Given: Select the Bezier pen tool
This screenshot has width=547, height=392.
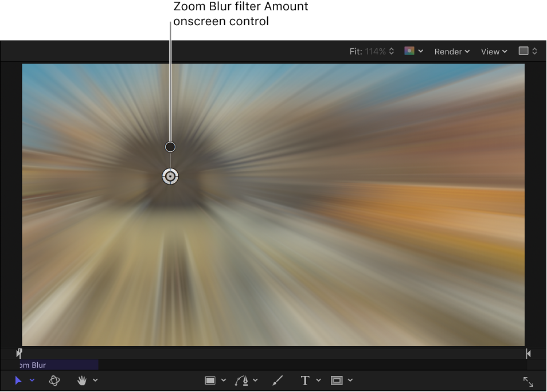Looking at the screenshot, I should point(243,380).
